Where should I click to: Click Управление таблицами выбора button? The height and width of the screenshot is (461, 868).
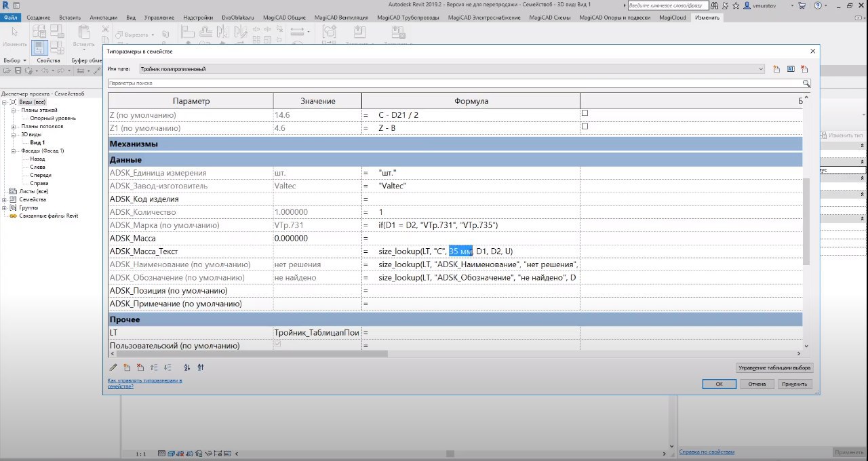pos(774,367)
